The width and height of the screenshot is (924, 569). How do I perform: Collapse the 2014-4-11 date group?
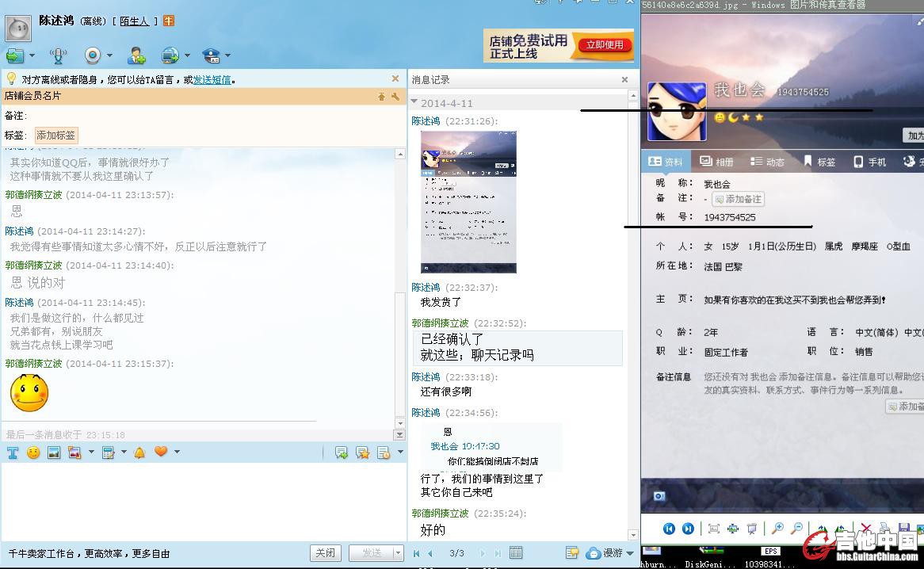tap(414, 102)
